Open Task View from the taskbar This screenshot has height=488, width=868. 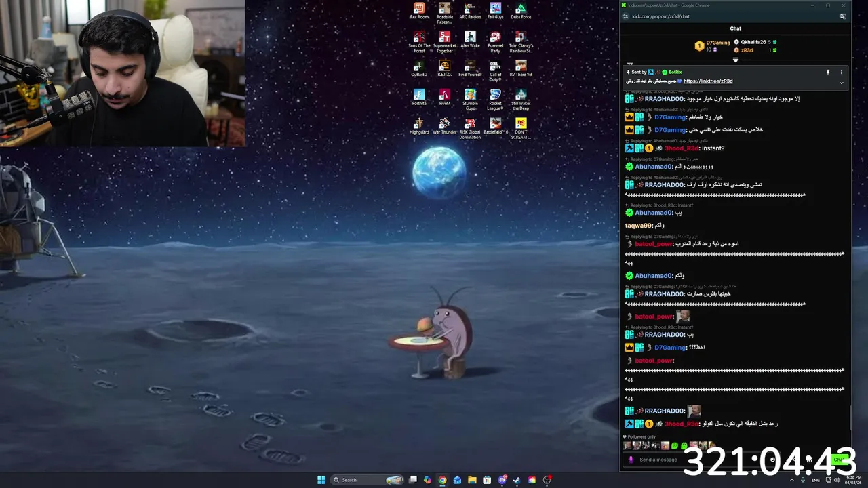[x=412, y=480]
